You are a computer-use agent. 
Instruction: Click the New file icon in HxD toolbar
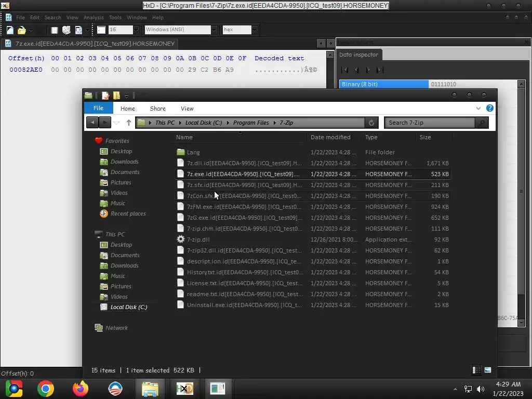coord(10,30)
